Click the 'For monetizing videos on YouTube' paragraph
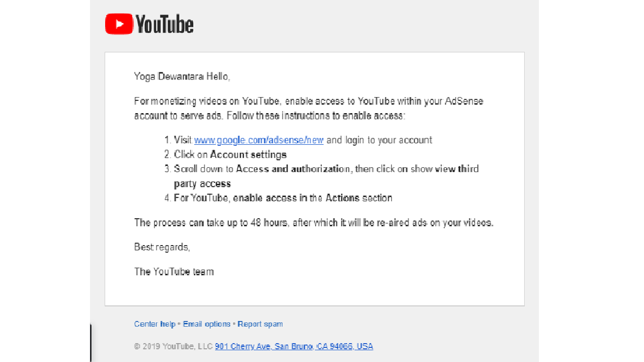 click(309, 108)
